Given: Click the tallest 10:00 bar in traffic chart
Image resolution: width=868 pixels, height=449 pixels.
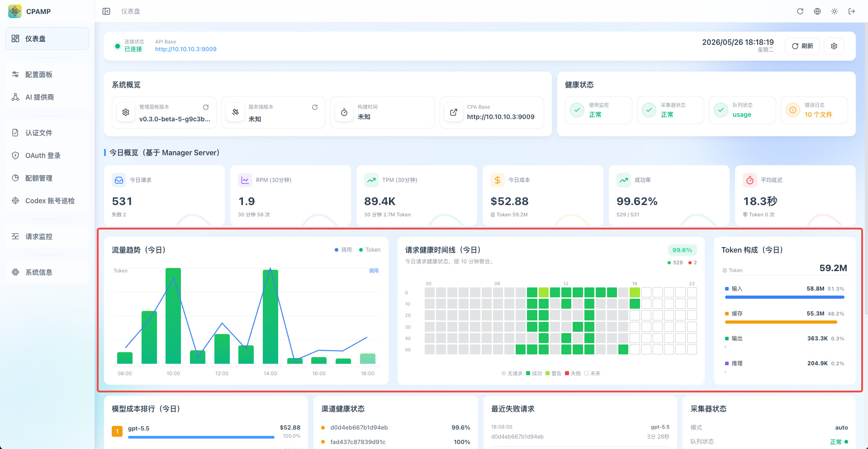Looking at the screenshot, I should pos(173,316).
